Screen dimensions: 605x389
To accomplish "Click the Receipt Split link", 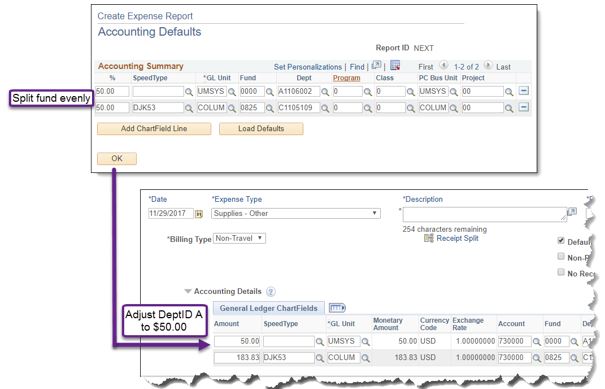I will tap(457, 238).
